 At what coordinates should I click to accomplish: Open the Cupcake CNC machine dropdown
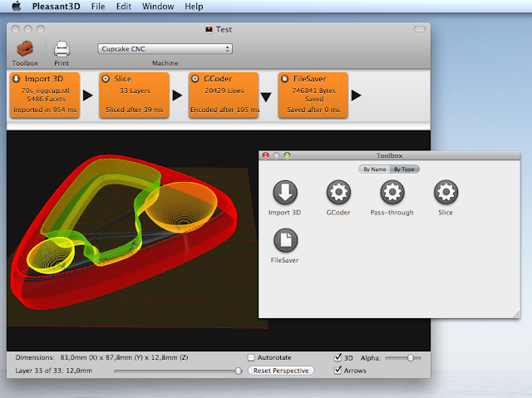click(x=165, y=49)
